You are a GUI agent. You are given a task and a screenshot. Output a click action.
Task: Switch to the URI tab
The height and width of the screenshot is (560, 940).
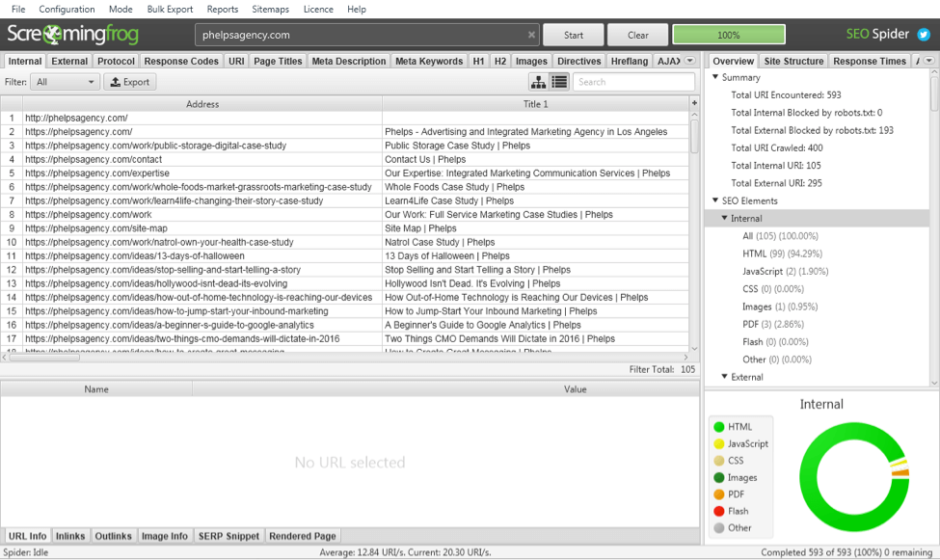tap(236, 61)
